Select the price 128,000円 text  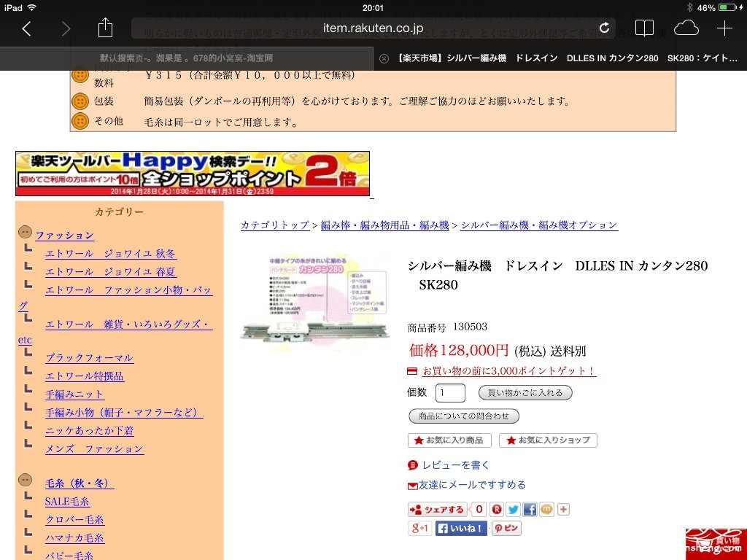(x=459, y=351)
